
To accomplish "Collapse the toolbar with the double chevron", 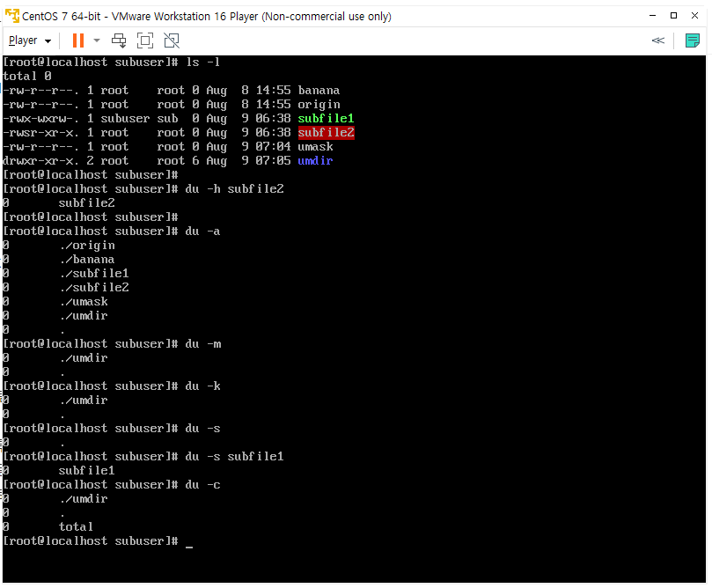I will pos(658,40).
